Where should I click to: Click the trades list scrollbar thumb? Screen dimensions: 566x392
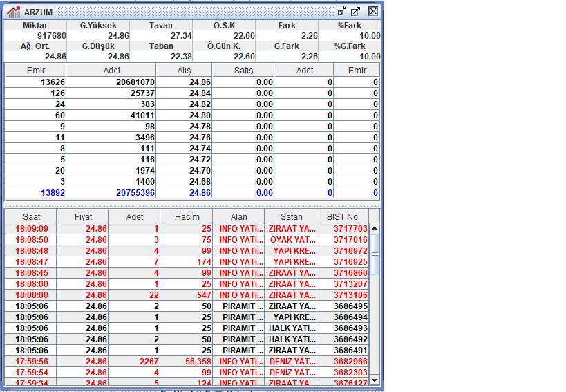[375, 254]
